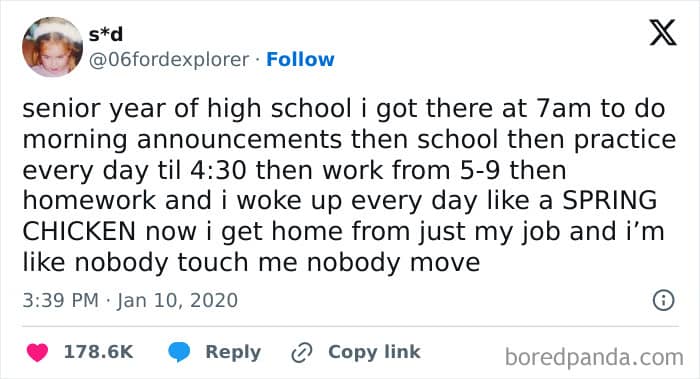The height and width of the screenshot is (379, 700).
Task: Click the Copy link label
Action: coord(374,352)
